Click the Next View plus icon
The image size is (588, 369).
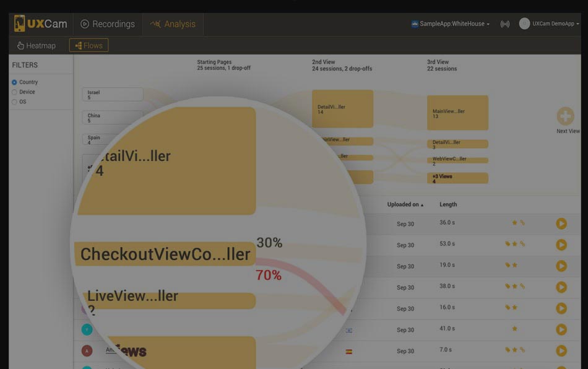pos(565,116)
